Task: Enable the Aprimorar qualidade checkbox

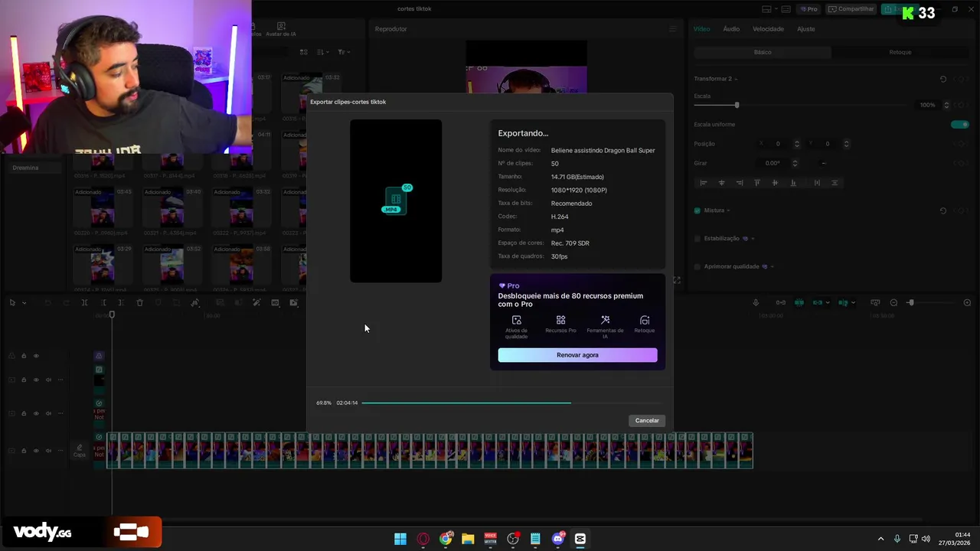Action: point(697,266)
